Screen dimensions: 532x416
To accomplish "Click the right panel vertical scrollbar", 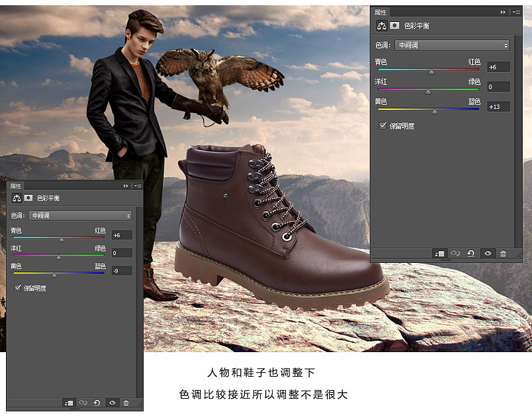I will click(518, 141).
